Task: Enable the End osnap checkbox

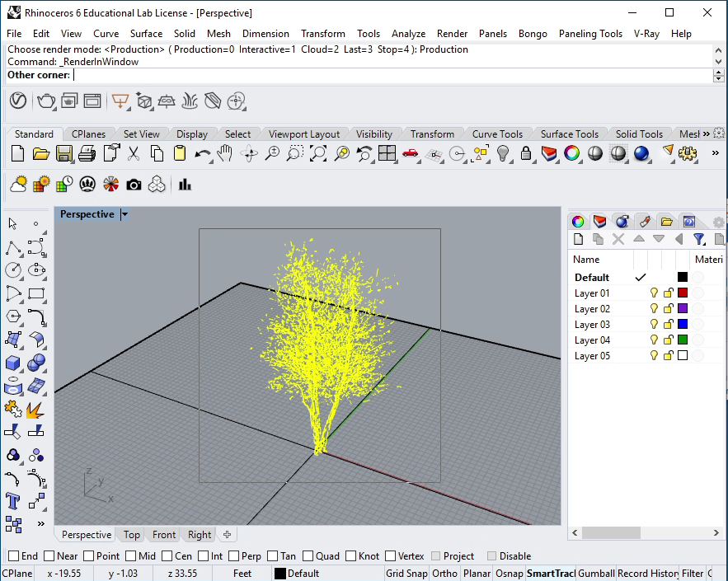Action: point(13,556)
